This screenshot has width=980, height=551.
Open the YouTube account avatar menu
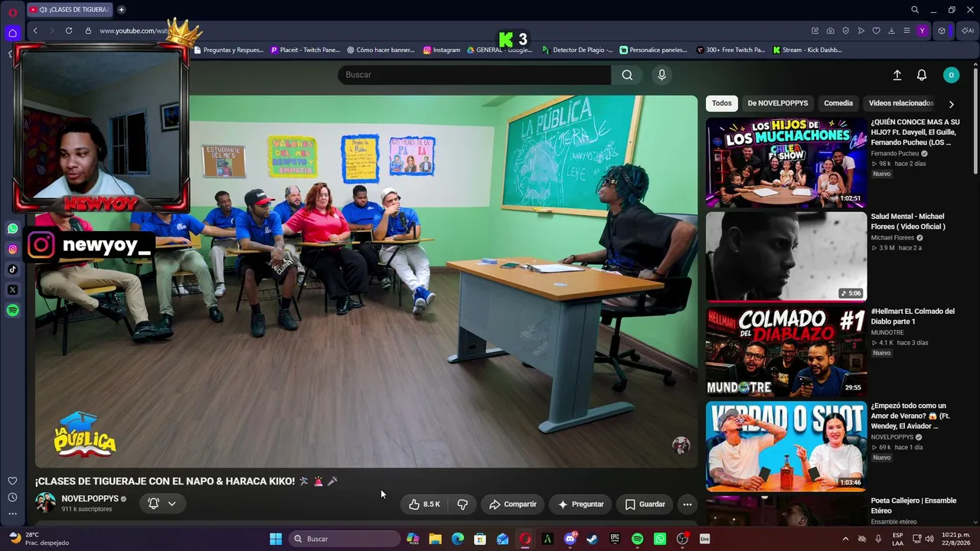click(x=951, y=75)
